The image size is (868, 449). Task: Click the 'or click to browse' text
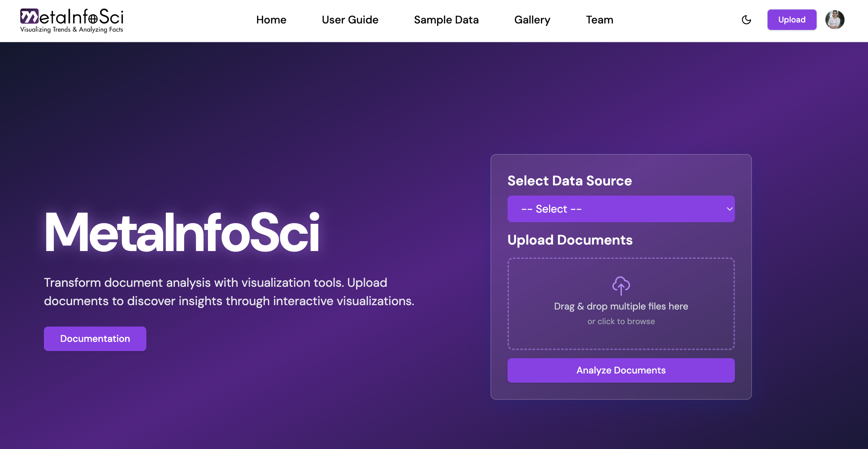click(621, 321)
